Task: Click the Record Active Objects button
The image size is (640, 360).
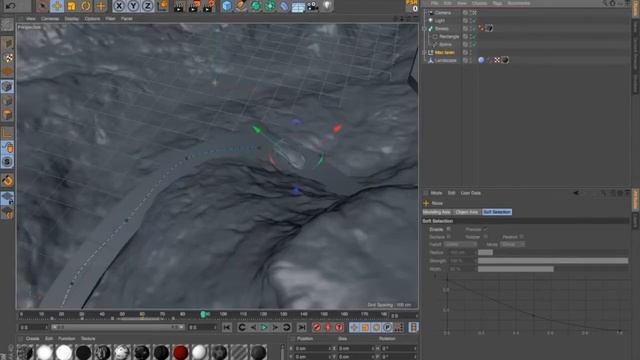Action: [x=316, y=327]
